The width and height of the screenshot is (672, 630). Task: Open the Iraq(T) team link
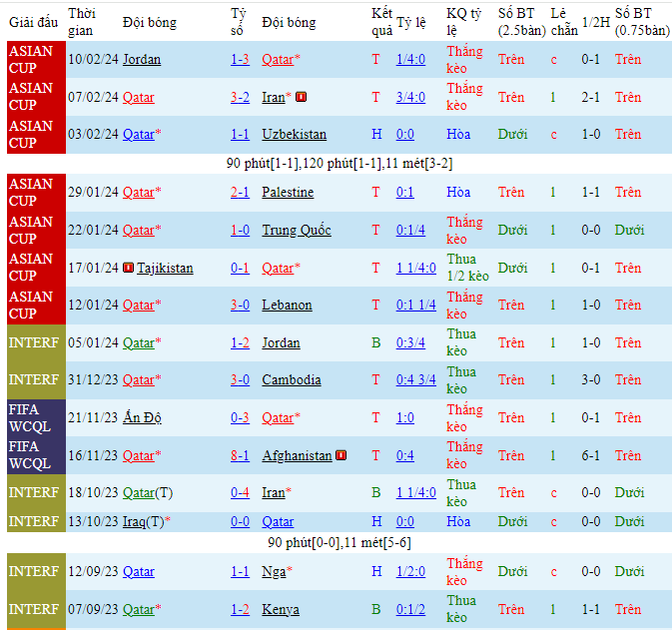143,521
